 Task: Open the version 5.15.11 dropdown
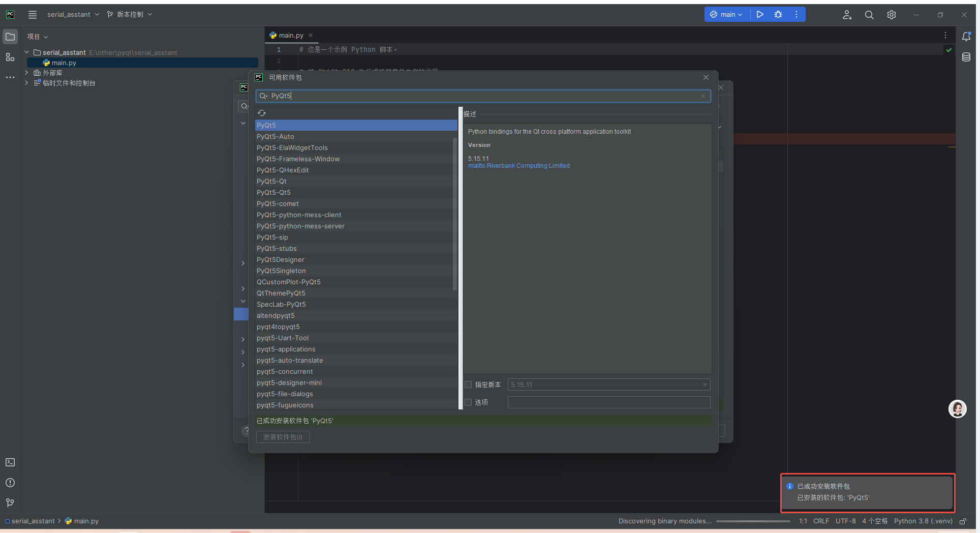pos(609,385)
